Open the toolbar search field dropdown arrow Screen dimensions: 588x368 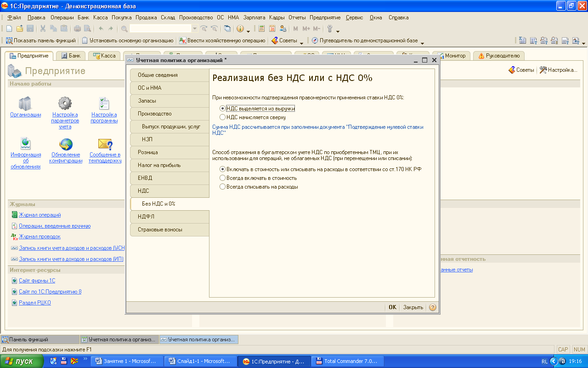pos(195,29)
